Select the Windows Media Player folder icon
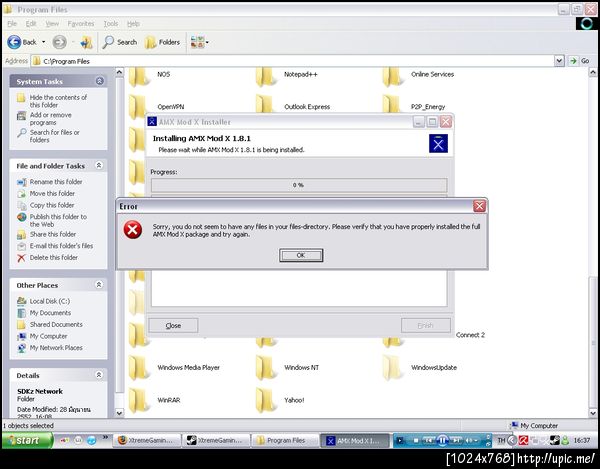Image resolution: width=600 pixels, height=469 pixels. [139, 367]
